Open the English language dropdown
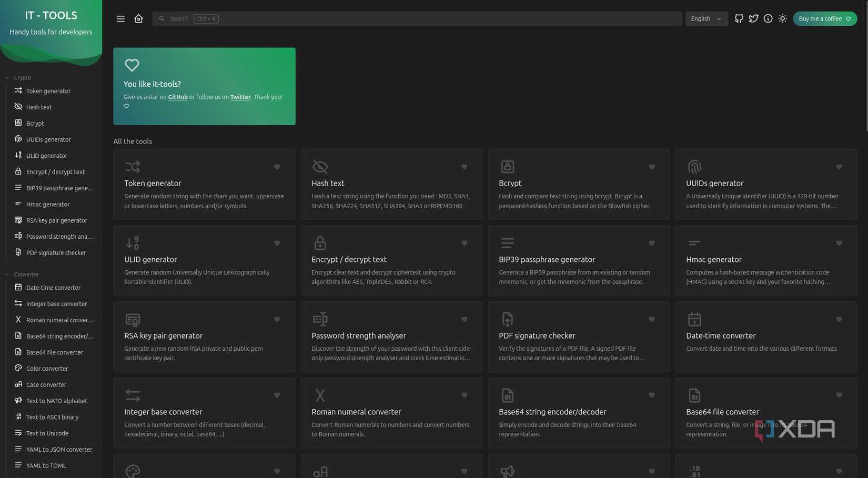 pyautogui.click(x=705, y=18)
